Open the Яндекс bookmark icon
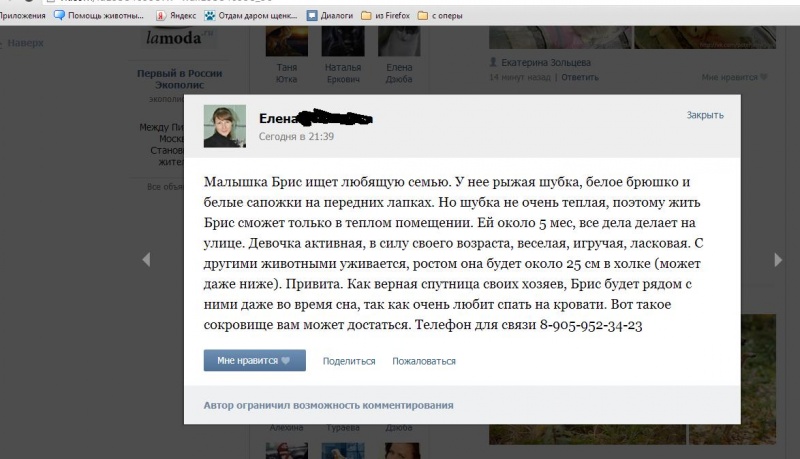 tap(161, 16)
